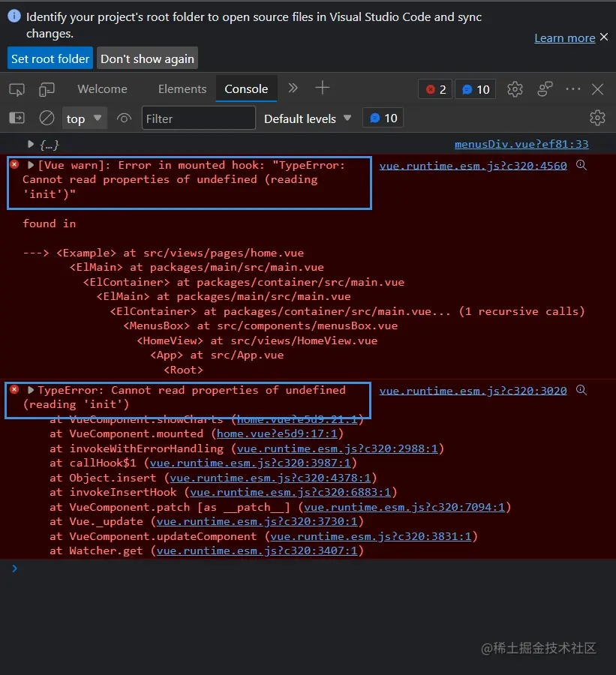The height and width of the screenshot is (675, 616).
Task: Click the blue message count badge in tab bar
Action: click(x=475, y=89)
